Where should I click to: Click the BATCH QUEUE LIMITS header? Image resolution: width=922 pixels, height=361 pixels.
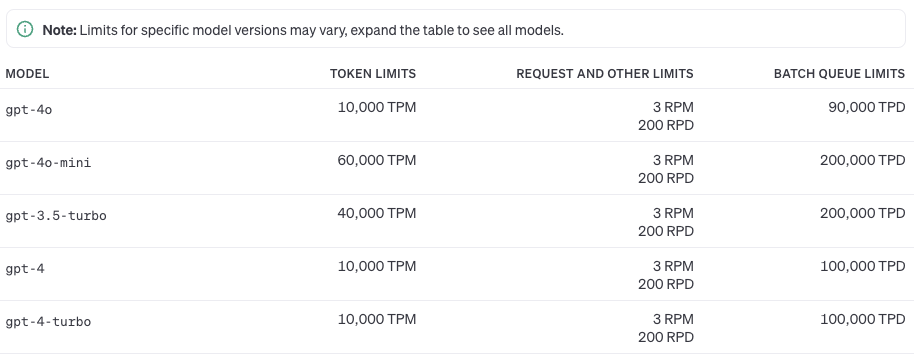click(839, 73)
